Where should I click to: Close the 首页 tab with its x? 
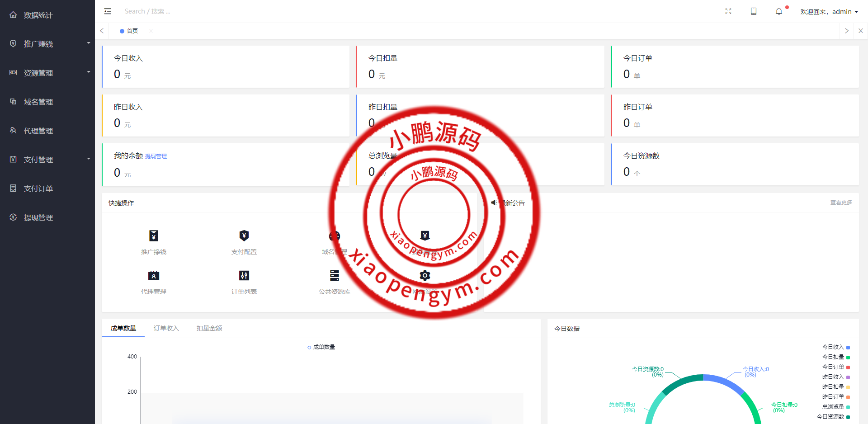click(x=151, y=31)
